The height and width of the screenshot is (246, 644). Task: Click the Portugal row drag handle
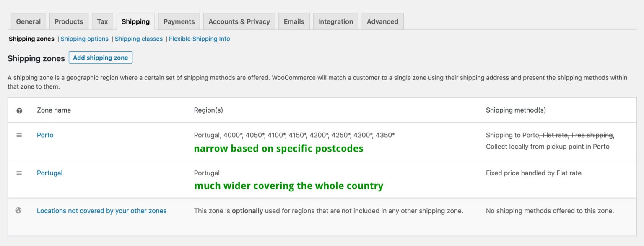(19, 173)
